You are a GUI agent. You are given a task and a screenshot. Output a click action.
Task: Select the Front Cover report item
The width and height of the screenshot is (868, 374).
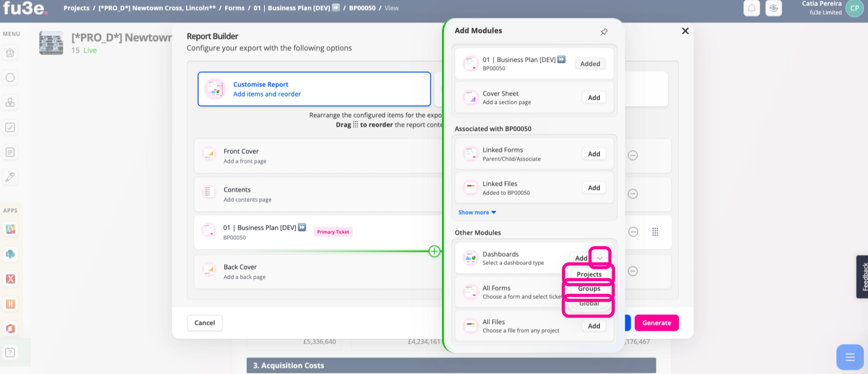tap(319, 156)
